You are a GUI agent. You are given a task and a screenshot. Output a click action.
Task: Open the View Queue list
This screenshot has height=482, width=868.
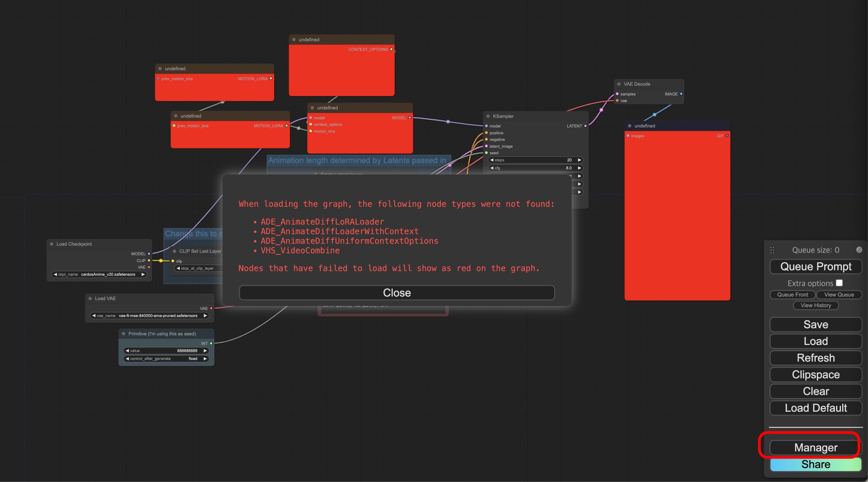839,295
